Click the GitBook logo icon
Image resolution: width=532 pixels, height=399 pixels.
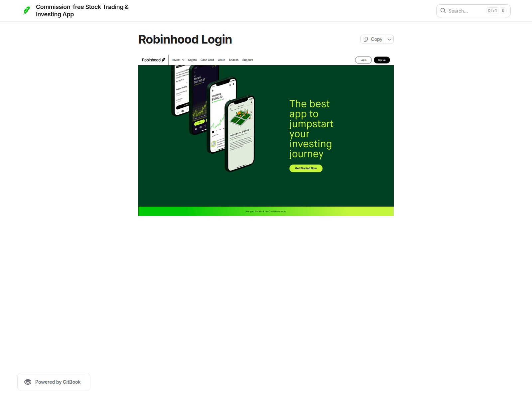[28, 382]
